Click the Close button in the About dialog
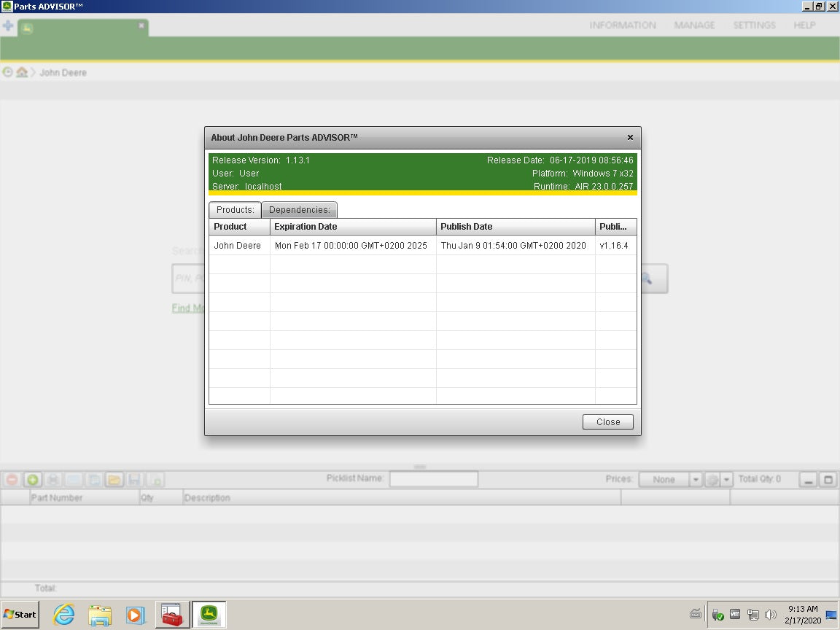 tap(607, 422)
